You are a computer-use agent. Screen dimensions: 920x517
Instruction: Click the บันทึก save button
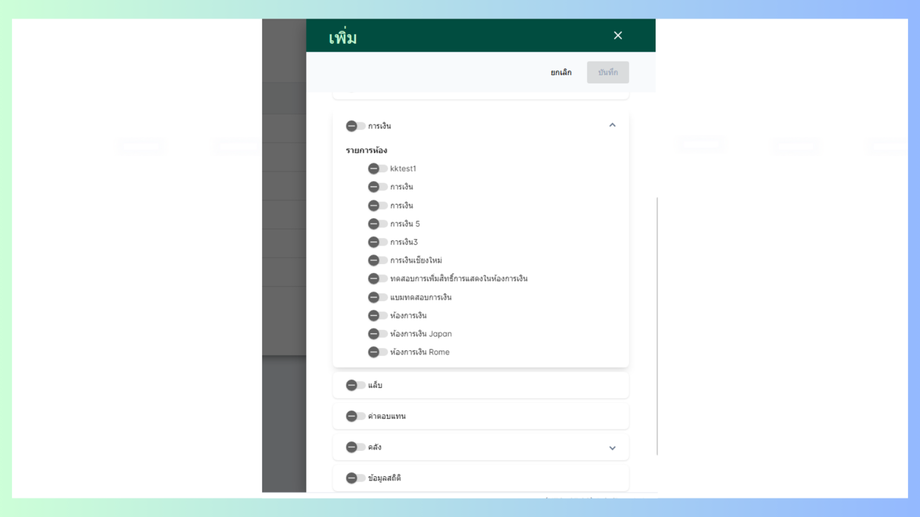click(x=608, y=72)
